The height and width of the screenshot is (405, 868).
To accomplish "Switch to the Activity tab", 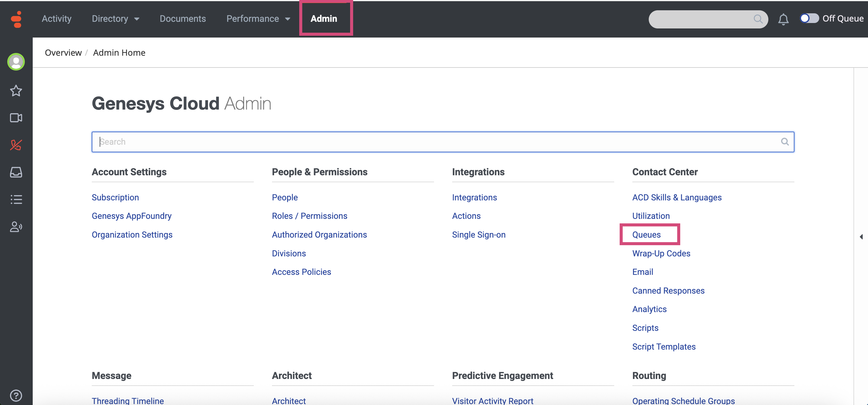I will (x=57, y=19).
